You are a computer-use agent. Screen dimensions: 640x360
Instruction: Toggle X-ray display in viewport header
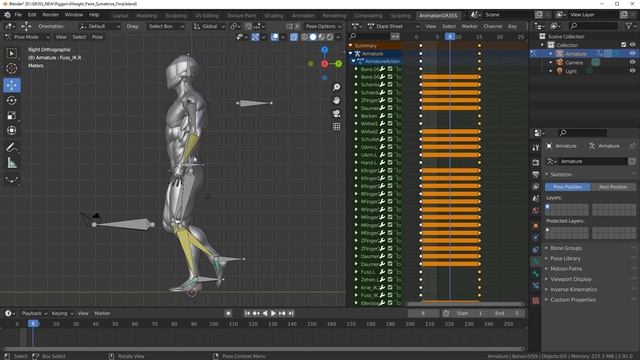(293, 37)
